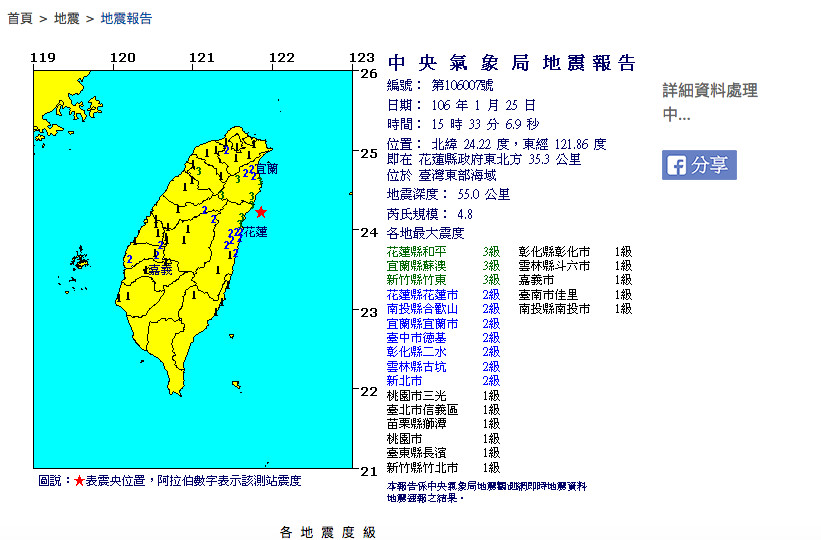Click the 彰化縣彰化市 intensity row
The height and width of the screenshot is (540, 821).
click(554, 252)
